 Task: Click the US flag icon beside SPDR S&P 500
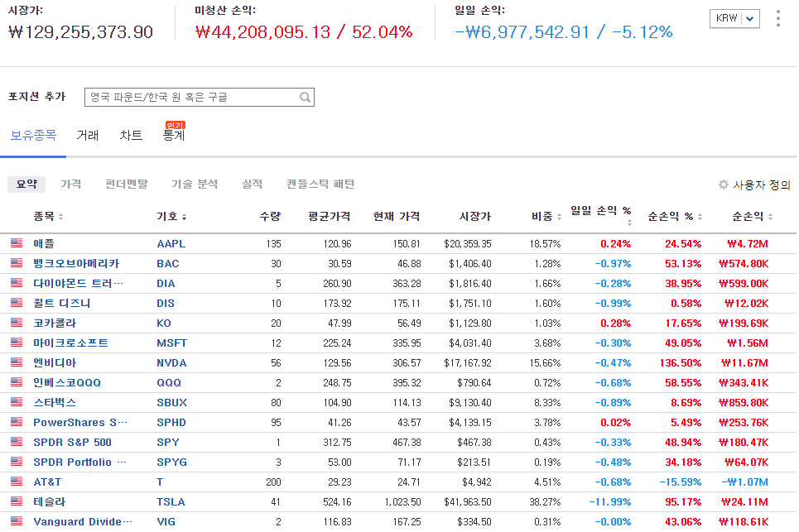tap(17, 441)
